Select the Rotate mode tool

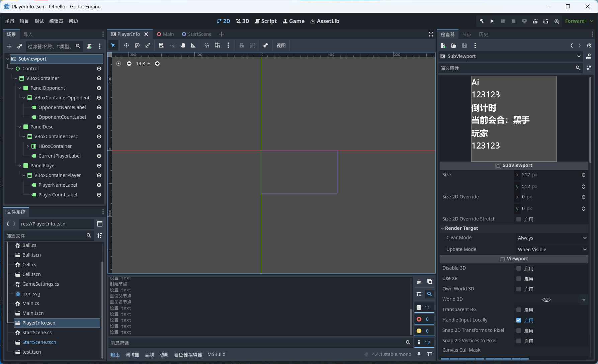pyautogui.click(x=137, y=45)
